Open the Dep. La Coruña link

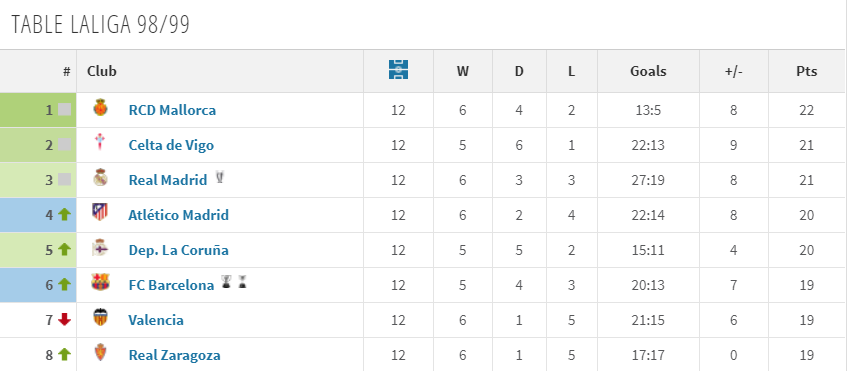coord(178,251)
